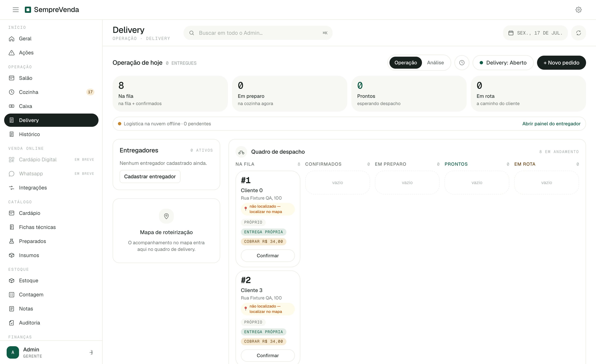Open settings gear icon
The image size is (596, 364).
pos(578,10)
